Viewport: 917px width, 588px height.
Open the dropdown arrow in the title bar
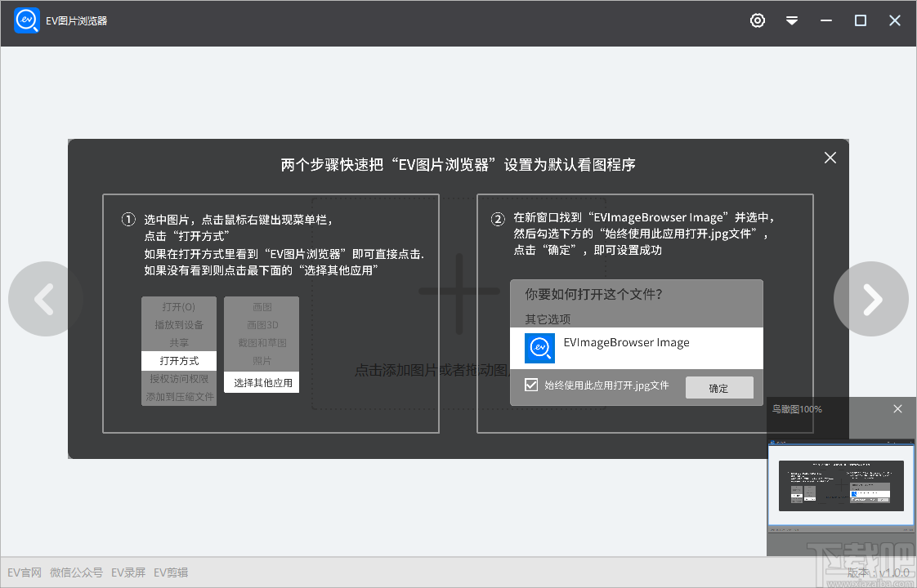pyautogui.click(x=792, y=20)
